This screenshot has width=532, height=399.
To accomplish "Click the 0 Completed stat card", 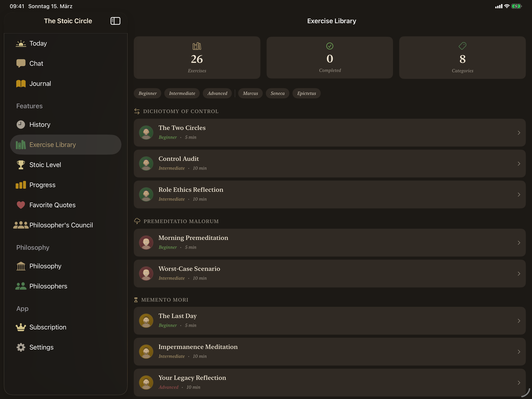I will coord(329,58).
